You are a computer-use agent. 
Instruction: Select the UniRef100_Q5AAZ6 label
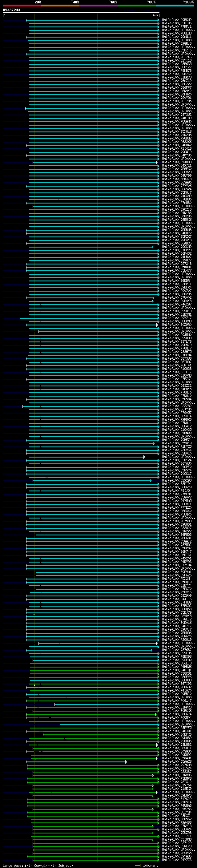coord(177,761)
